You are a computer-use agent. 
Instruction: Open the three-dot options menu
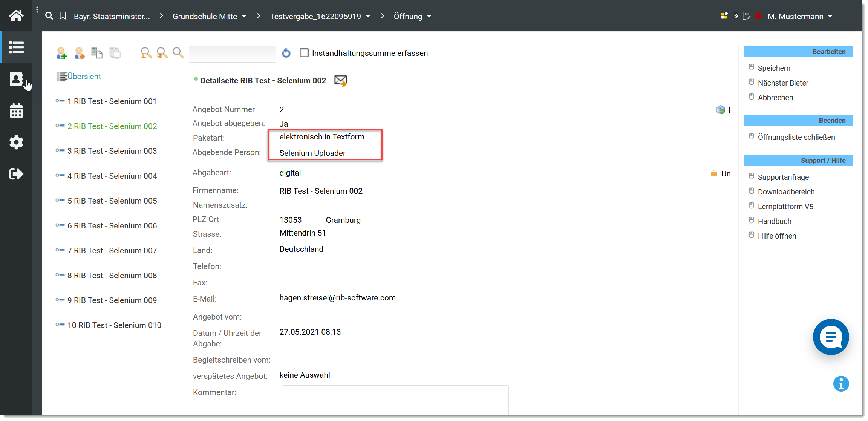37,10
